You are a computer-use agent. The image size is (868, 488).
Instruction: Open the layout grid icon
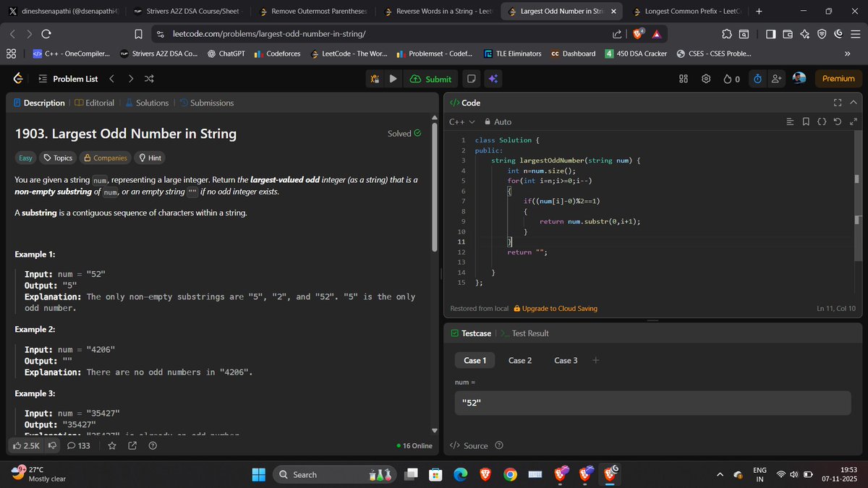pos(684,79)
